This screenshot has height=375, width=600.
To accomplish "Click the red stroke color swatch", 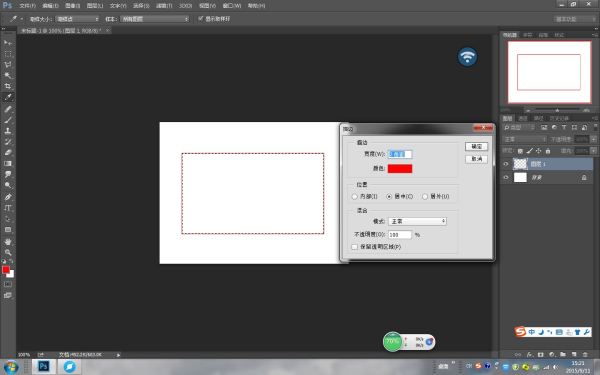I will coord(400,168).
